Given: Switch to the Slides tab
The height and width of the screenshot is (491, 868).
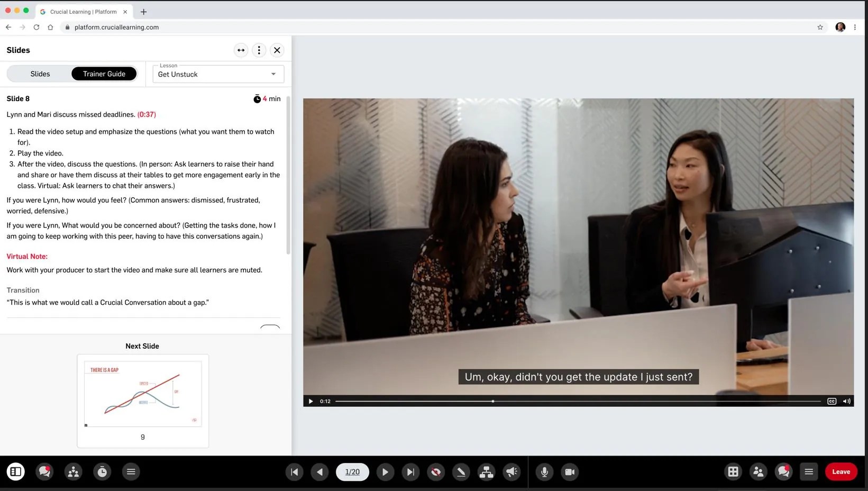Looking at the screenshot, I should point(40,74).
